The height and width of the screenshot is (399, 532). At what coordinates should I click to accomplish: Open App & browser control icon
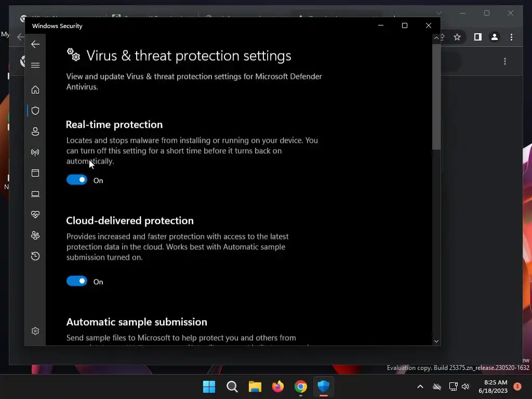[35, 173]
